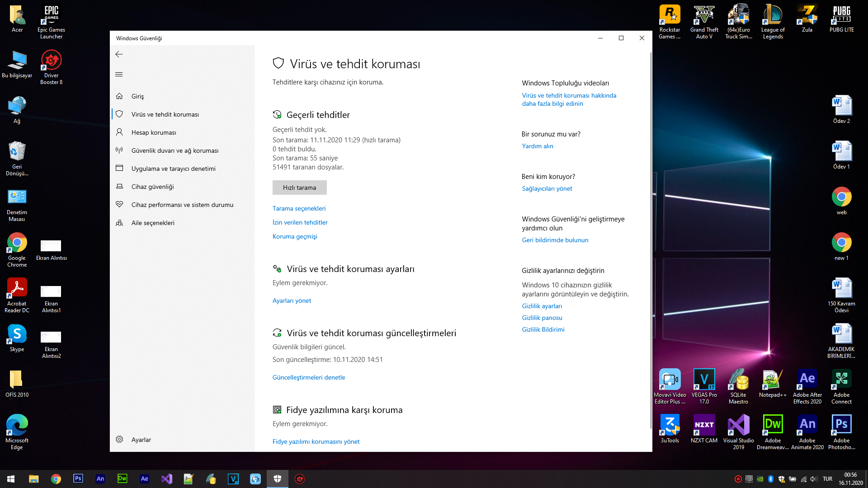Open Cihaz performansı ve sistem durumu
This screenshot has height=488, width=868.
[x=182, y=205]
